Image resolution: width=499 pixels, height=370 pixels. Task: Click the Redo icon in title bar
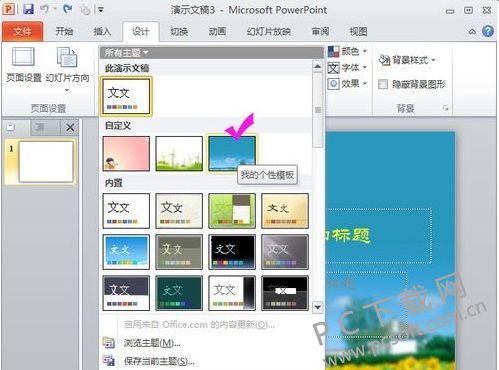pos(68,9)
